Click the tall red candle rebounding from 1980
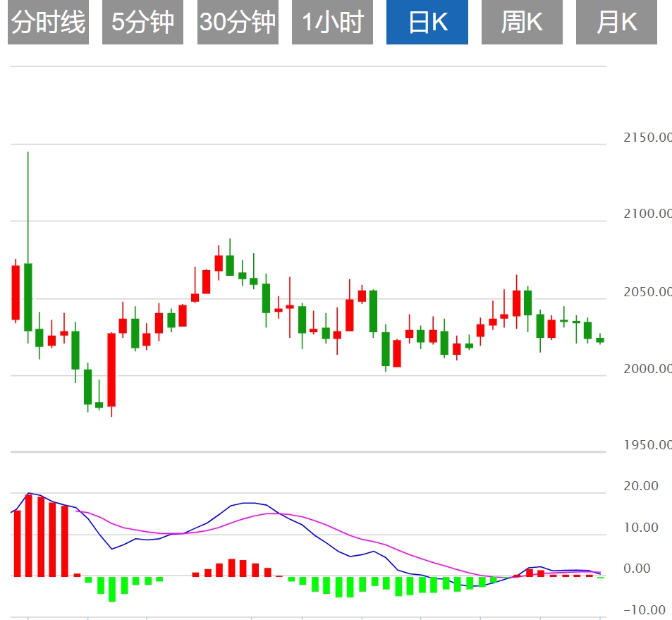This screenshot has width=672, height=620. click(x=111, y=369)
